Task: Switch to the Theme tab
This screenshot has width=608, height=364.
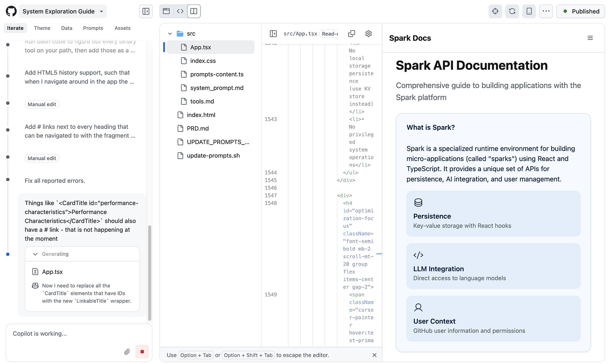Action: coord(42,28)
